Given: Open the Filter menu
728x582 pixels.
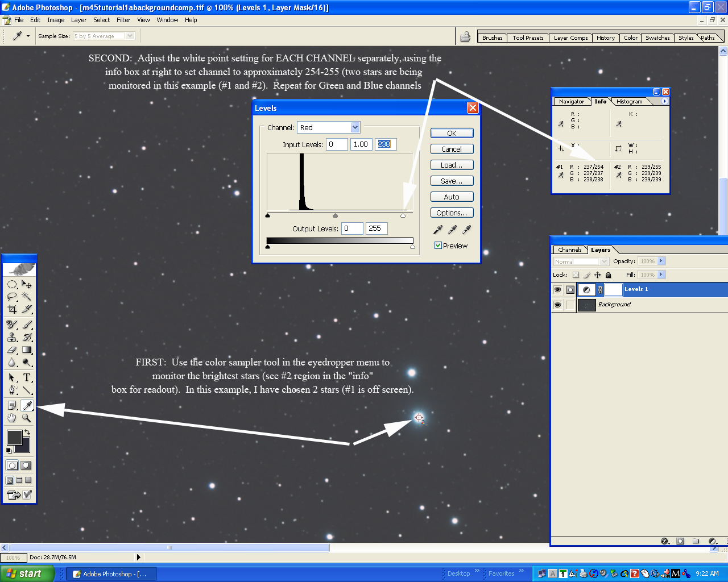Looking at the screenshot, I should (123, 20).
